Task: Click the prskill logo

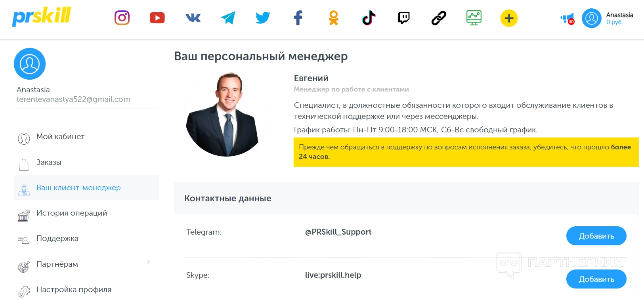Action: (x=42, y=17)
